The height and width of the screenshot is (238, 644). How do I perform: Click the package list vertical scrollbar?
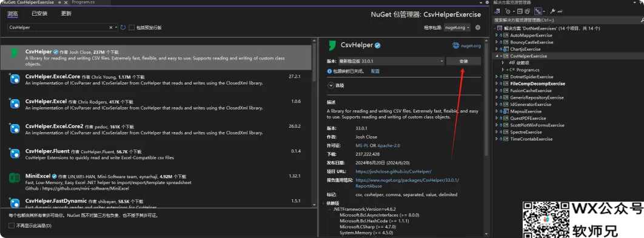coord(315,123)
